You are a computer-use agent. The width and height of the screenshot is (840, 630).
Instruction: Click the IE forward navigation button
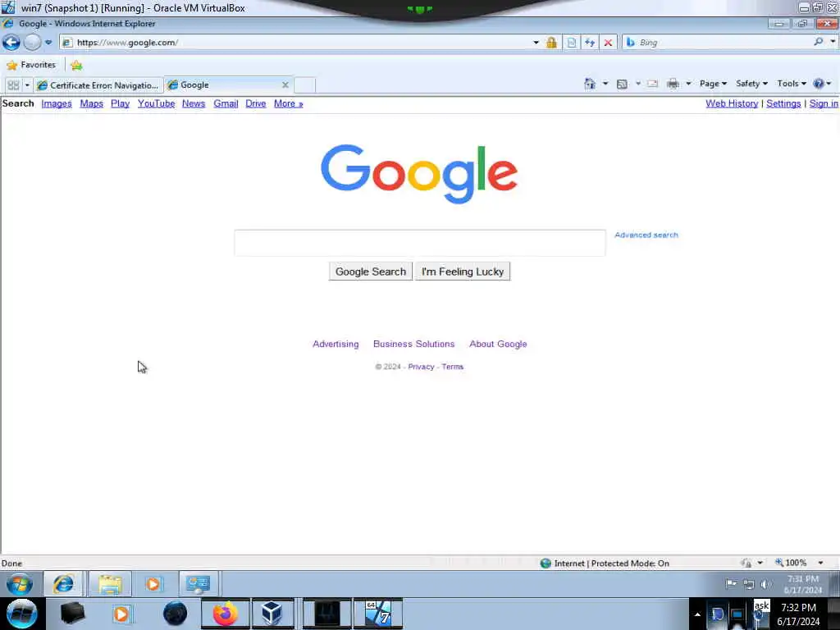(32, 43)
